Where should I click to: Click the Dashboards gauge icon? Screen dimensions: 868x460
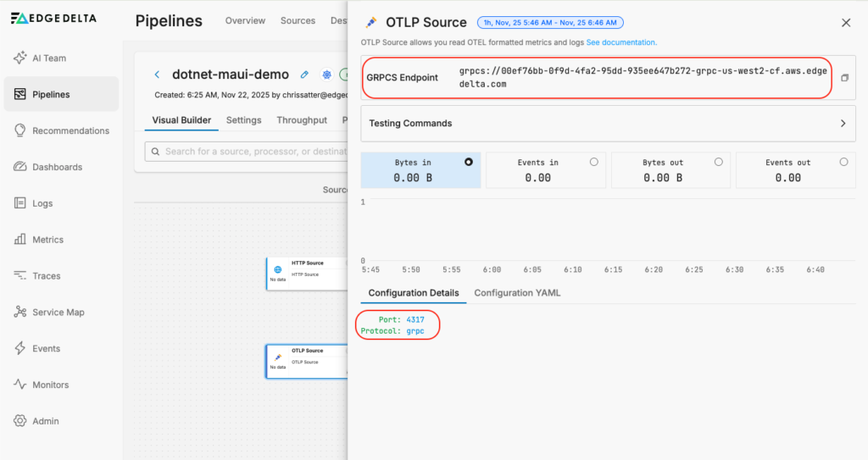tap(20, 167)
